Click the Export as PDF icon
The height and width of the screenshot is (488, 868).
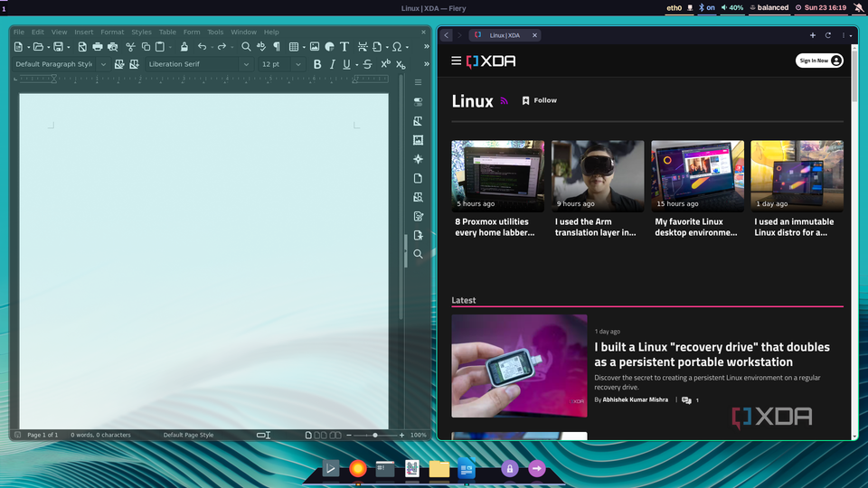click(82, 47)
